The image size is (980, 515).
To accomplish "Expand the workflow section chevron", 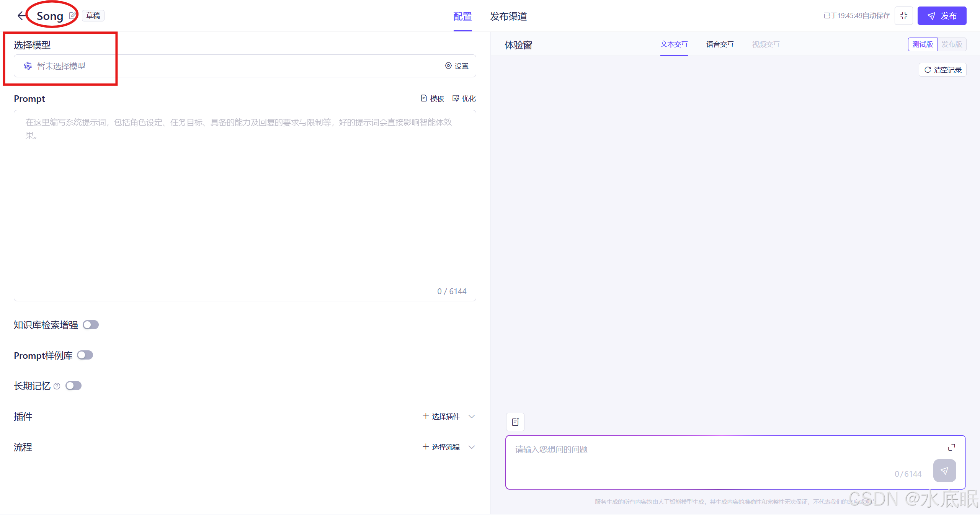I will tap(472, 447).
